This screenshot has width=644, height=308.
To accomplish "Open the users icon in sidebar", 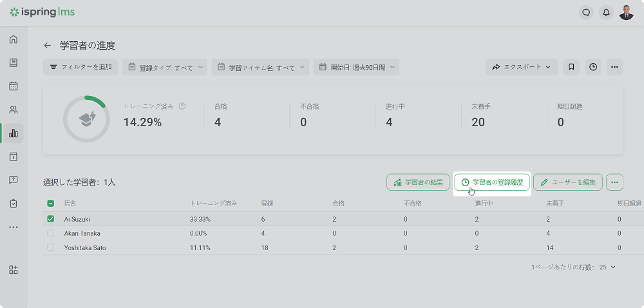I will (14, 110).
